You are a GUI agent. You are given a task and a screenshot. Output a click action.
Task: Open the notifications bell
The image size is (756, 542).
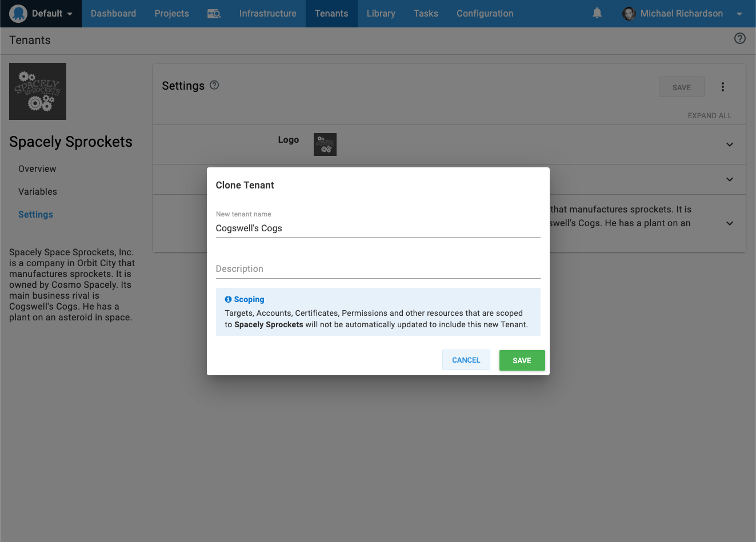tap(597, 13)
